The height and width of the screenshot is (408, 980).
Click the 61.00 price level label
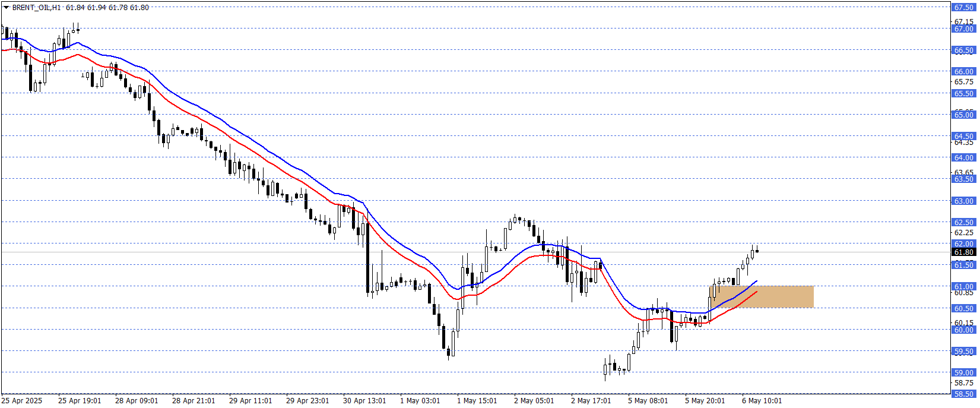click(x=964, y=287)
